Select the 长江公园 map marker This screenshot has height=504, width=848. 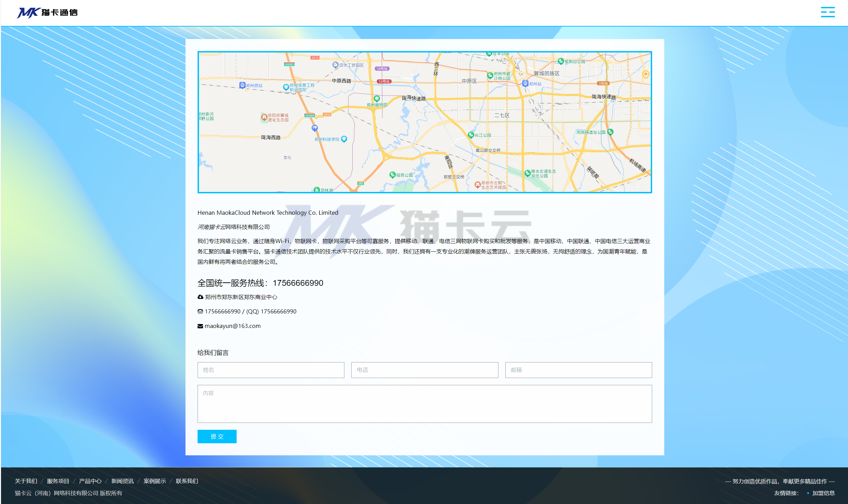point(471,135)
